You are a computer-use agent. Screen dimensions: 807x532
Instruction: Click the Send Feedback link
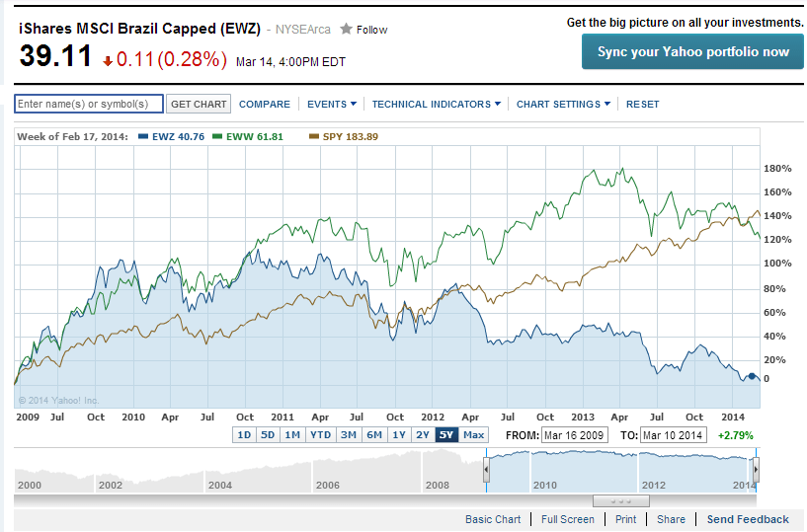[748, 519]
